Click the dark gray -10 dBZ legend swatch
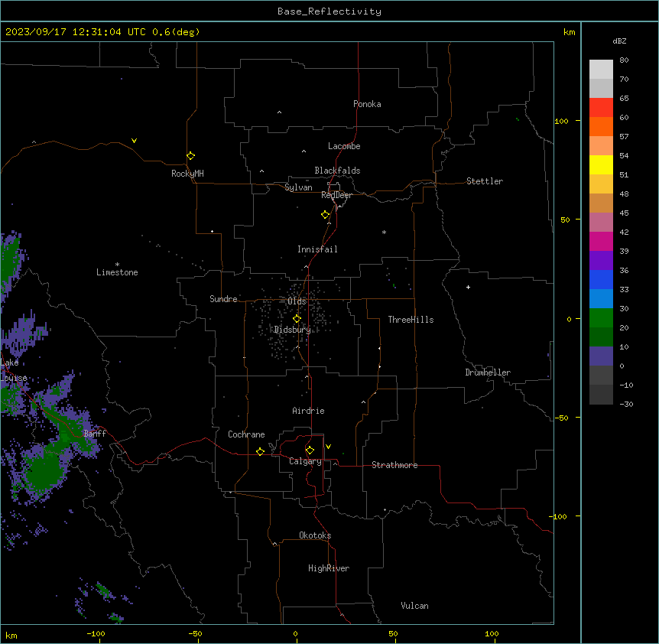 [601, 395]
